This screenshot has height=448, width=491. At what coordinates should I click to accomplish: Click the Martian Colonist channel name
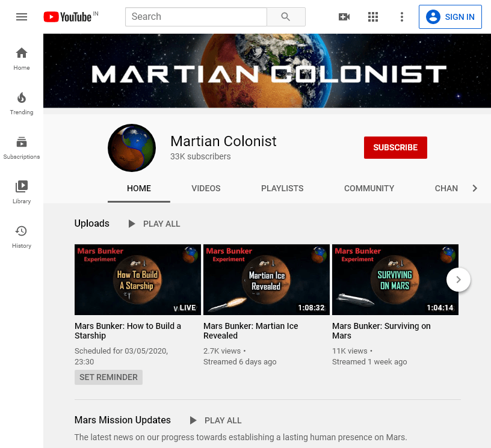coord(223,141)
